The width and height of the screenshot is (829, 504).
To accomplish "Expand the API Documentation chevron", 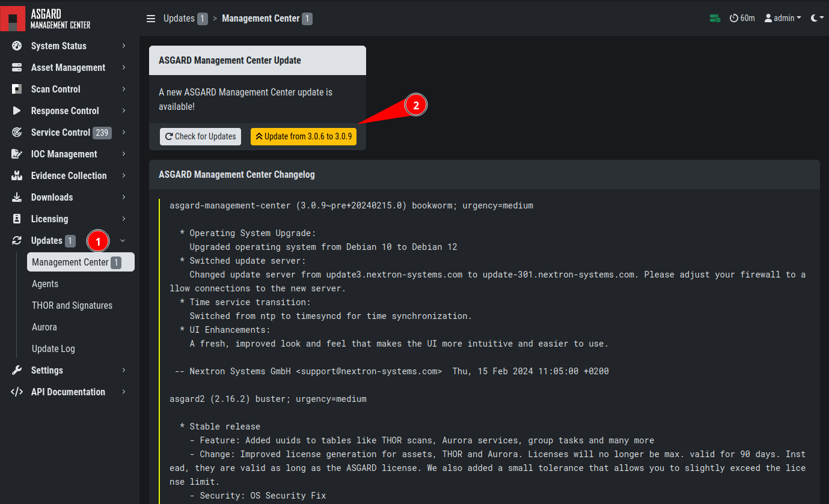I will 123,392.
